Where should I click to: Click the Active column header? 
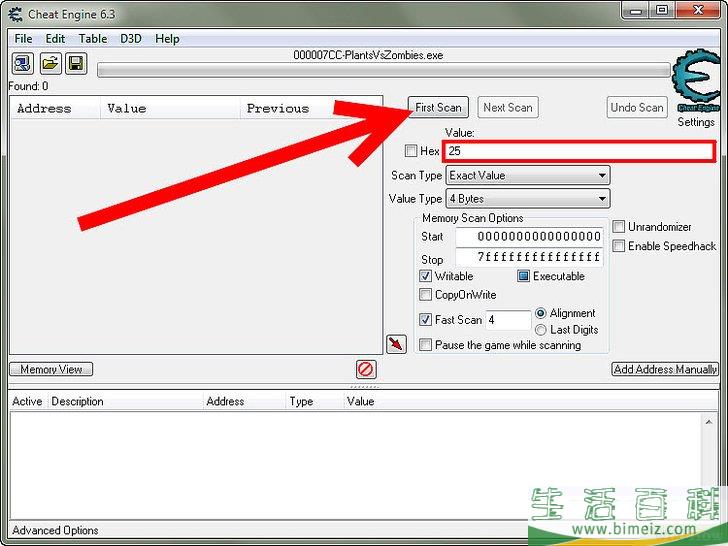pos(27,401)
